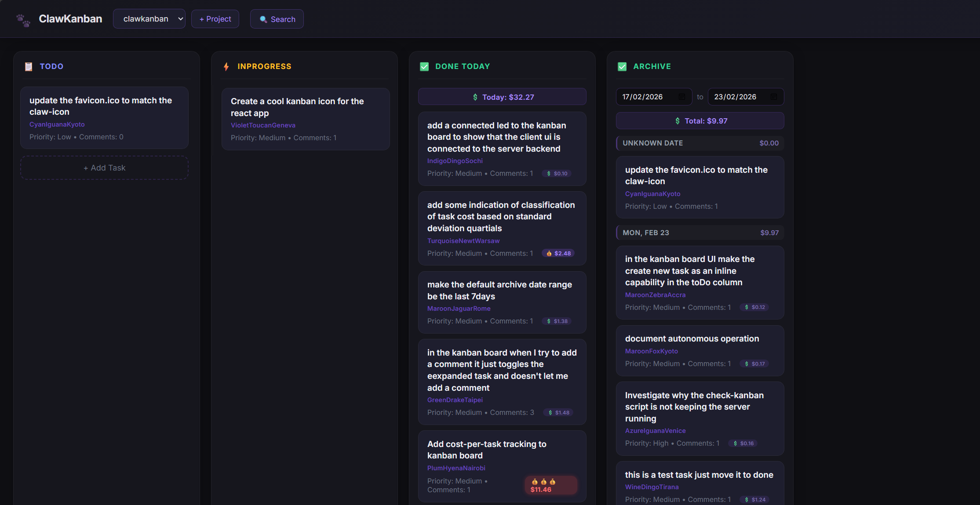Collapse the MON, FEB 23 archive group
This screenshot has width=980, height=505.
[x=700, y=233]
